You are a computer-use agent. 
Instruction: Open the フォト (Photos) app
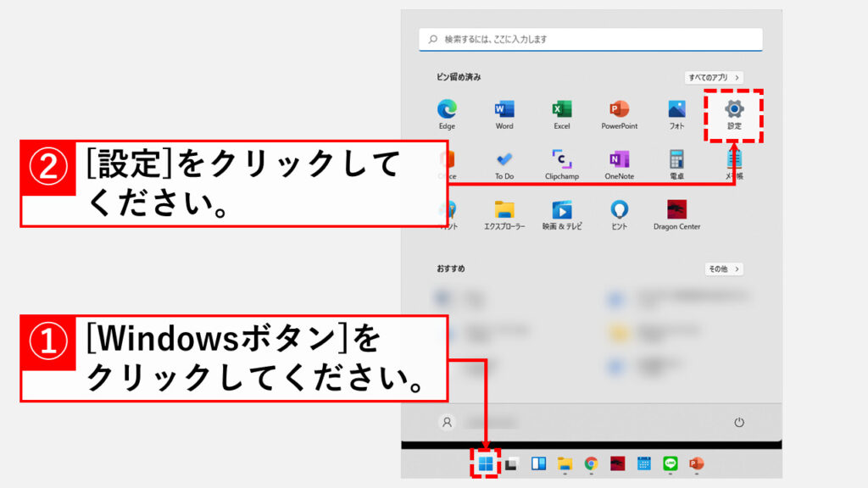676,114
